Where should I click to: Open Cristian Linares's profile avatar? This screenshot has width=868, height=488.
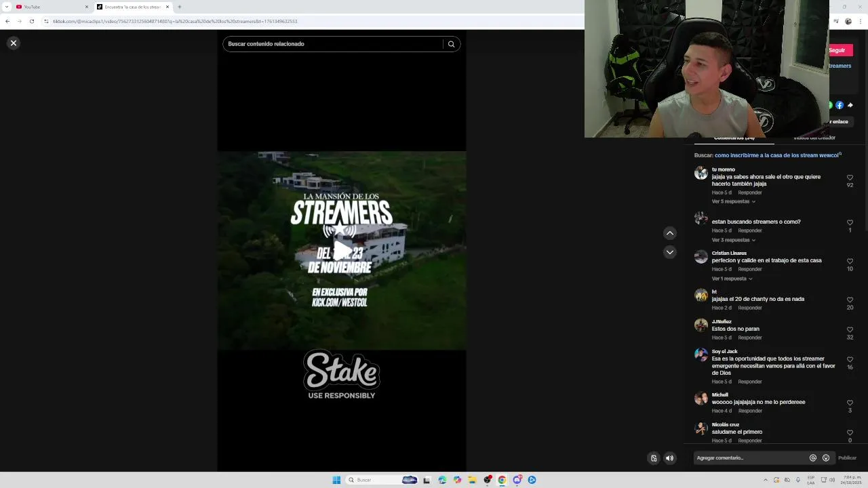pos(701,257)
